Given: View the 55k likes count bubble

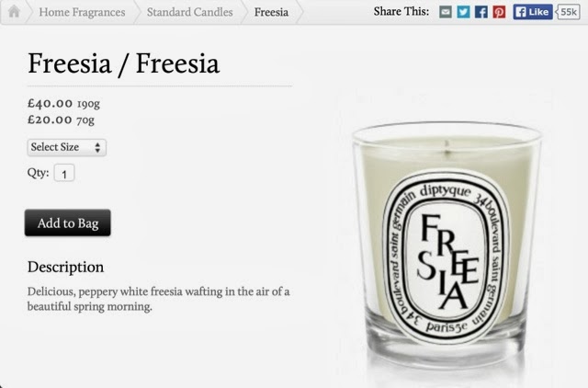Looking at the screenshot, I should pyautogui.click(x=568, y=12).
